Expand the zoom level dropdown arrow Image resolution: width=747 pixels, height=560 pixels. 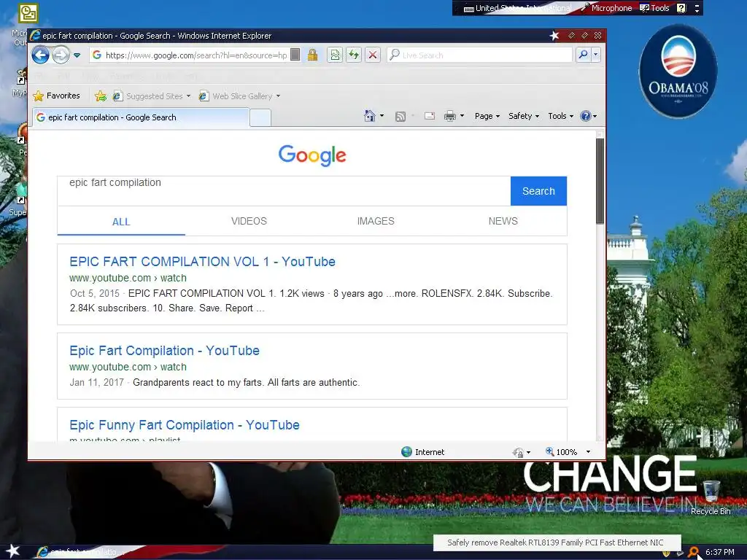(588, 452)
